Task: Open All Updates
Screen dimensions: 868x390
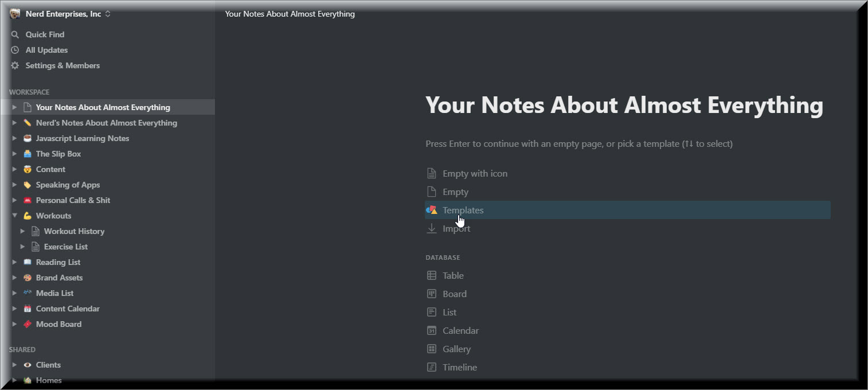Action: click(46, 50)
